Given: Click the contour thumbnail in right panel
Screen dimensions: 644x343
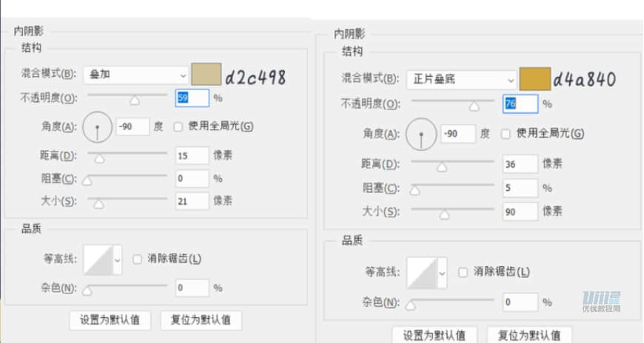Looking at the screenshot, I should pos(422,273).
